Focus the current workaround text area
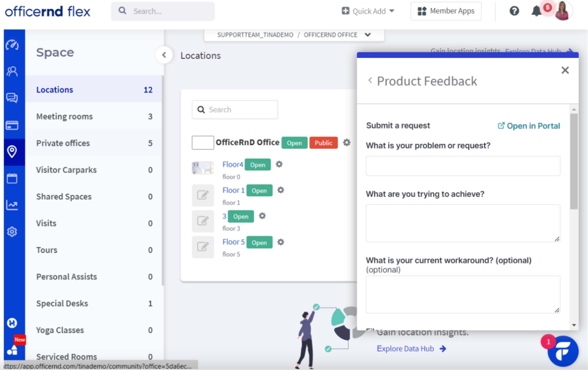 (x=463, y=295)
